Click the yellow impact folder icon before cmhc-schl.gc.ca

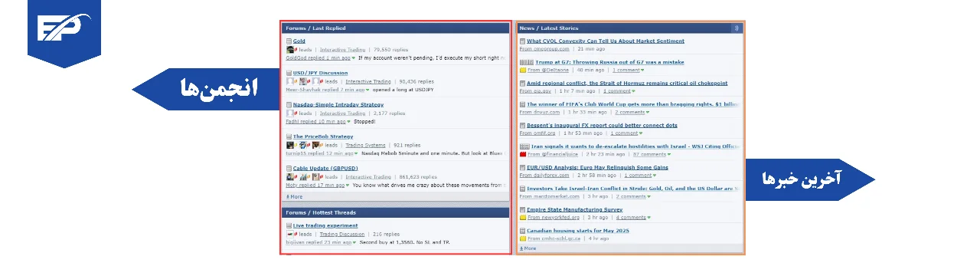click(523, 238)
